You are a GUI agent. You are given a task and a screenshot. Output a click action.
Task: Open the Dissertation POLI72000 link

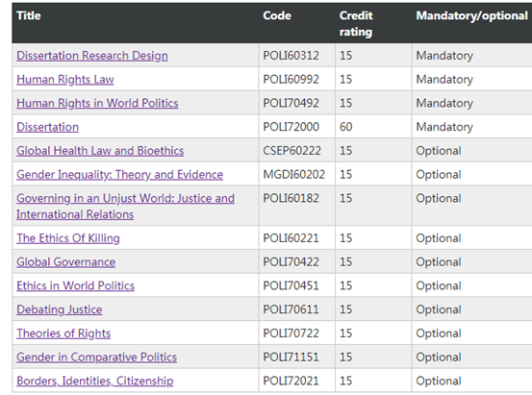47,127
